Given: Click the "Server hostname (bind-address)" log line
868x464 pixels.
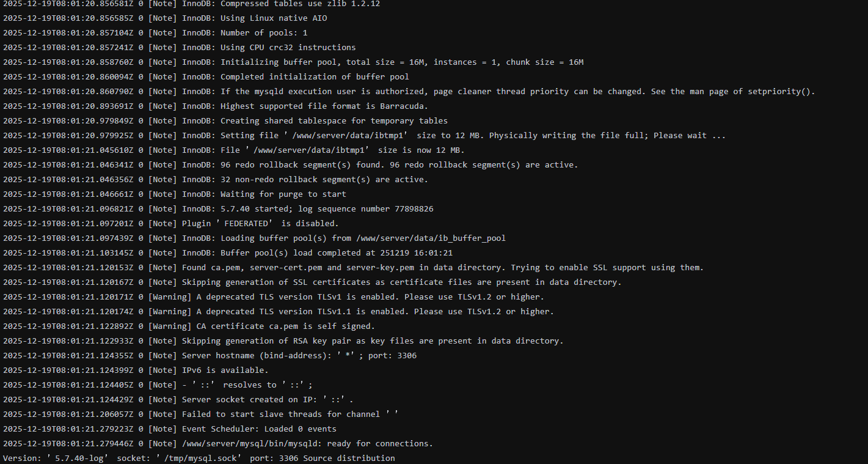Looking at the screenshot, I should click(299, 356).
